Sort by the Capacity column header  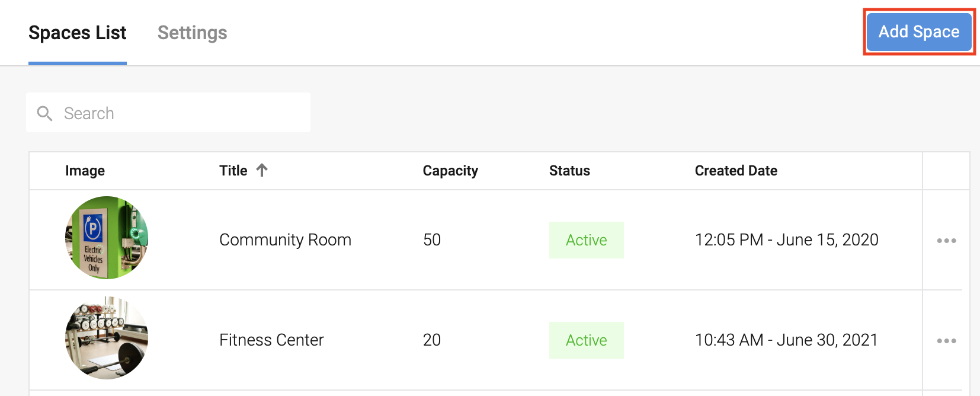[450, 171]
